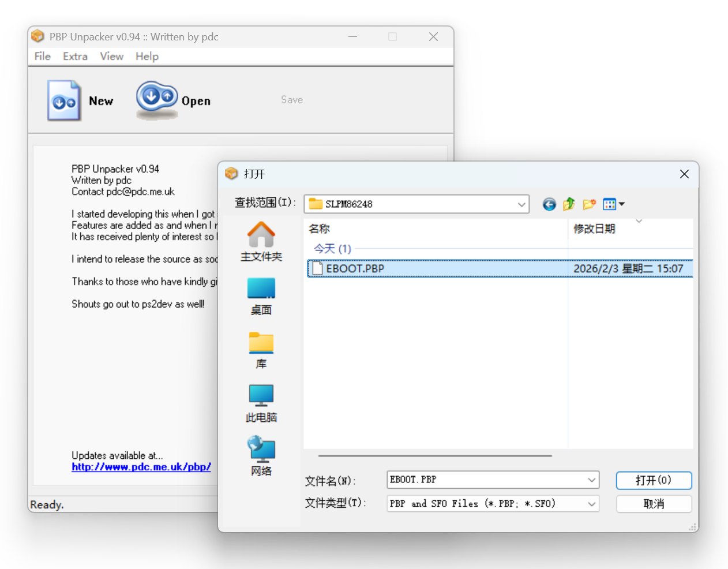
Task: Go up one folder level
Action: pos(569,204)
